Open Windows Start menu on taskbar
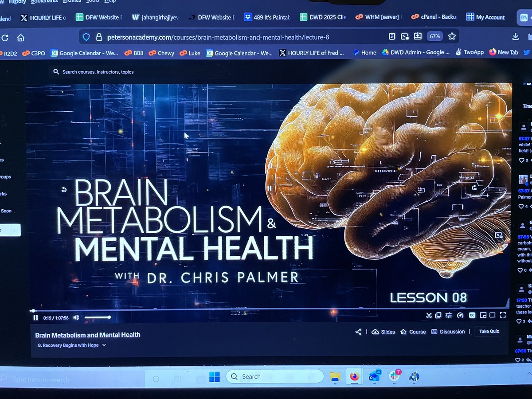 [215, 377]
